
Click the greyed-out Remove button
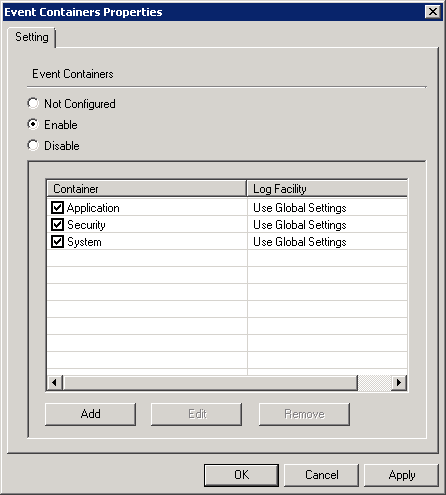tap(304, 414)
